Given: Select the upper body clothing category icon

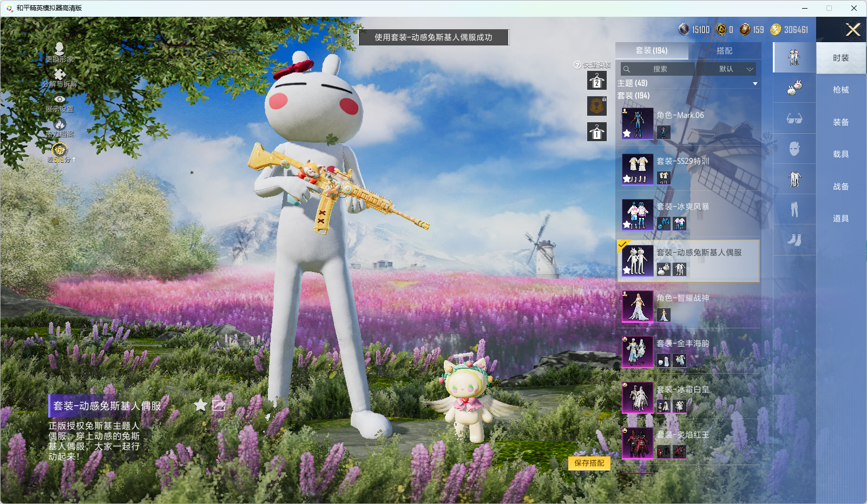Looking at the screenshot, I should [794, 179].
